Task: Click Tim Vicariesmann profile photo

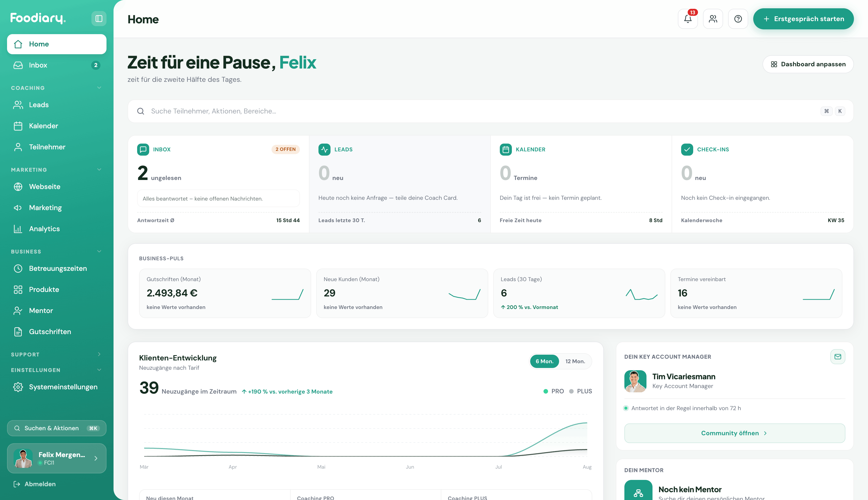Action: click(635, 381)
